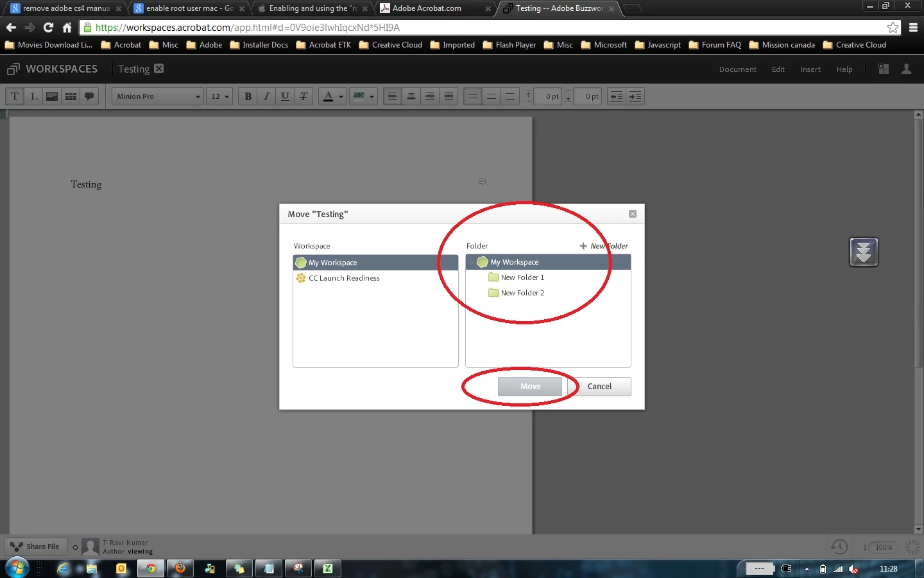Click the Share File button
This screenshot has height=578, width=924.
[x=35, y=547]
